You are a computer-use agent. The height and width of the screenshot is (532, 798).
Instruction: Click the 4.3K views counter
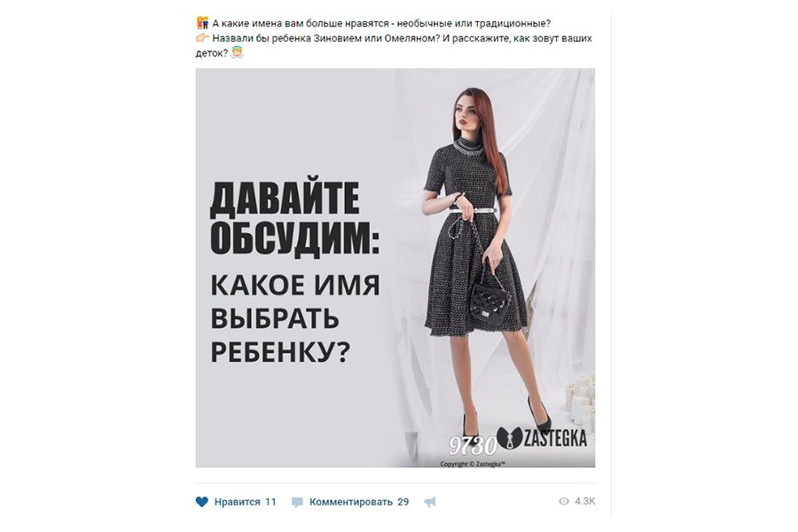point(585,502)
